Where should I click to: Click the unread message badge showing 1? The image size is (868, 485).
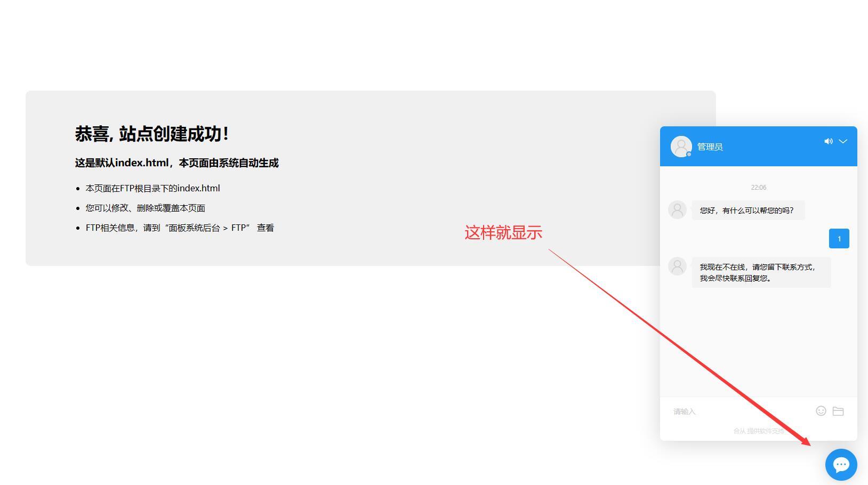coord(839,238)
